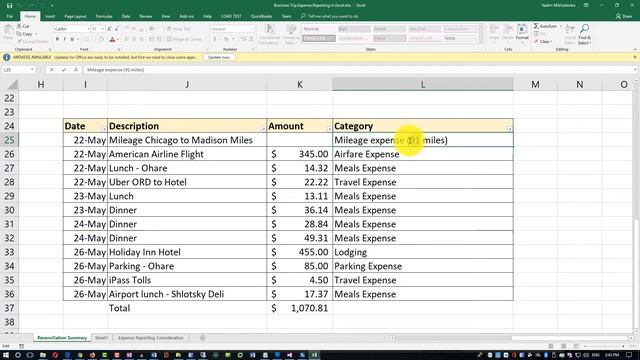Click the Cut scissors command
640x360 pixels.
click(23, 26)
